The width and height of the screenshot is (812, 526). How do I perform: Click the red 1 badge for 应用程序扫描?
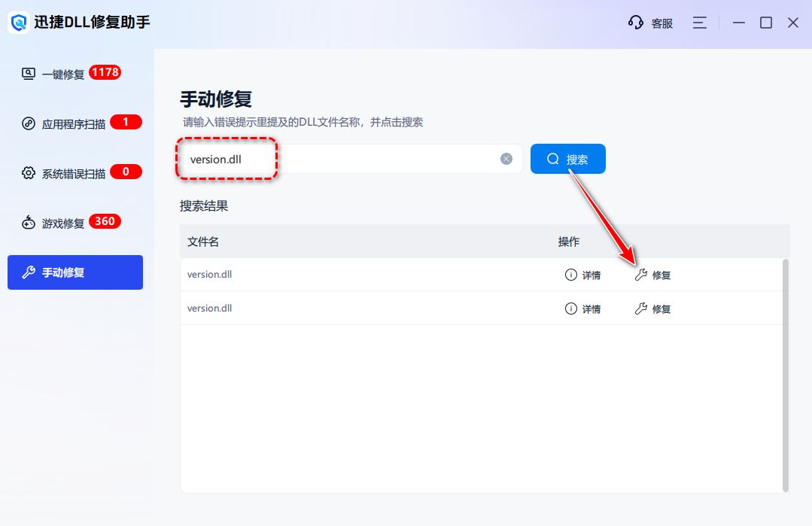point(126,122)
